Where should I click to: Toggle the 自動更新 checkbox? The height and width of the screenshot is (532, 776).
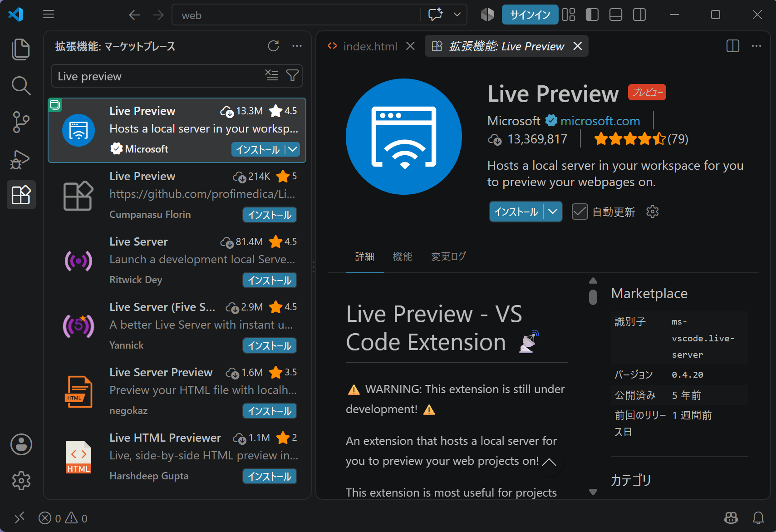[x=580, y=212]
